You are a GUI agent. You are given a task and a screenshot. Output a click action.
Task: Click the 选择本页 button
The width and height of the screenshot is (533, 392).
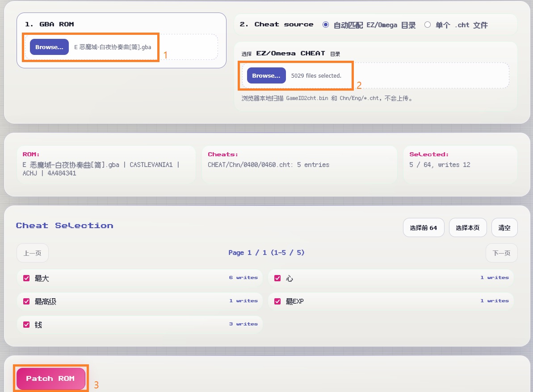[x=468, y=228]
